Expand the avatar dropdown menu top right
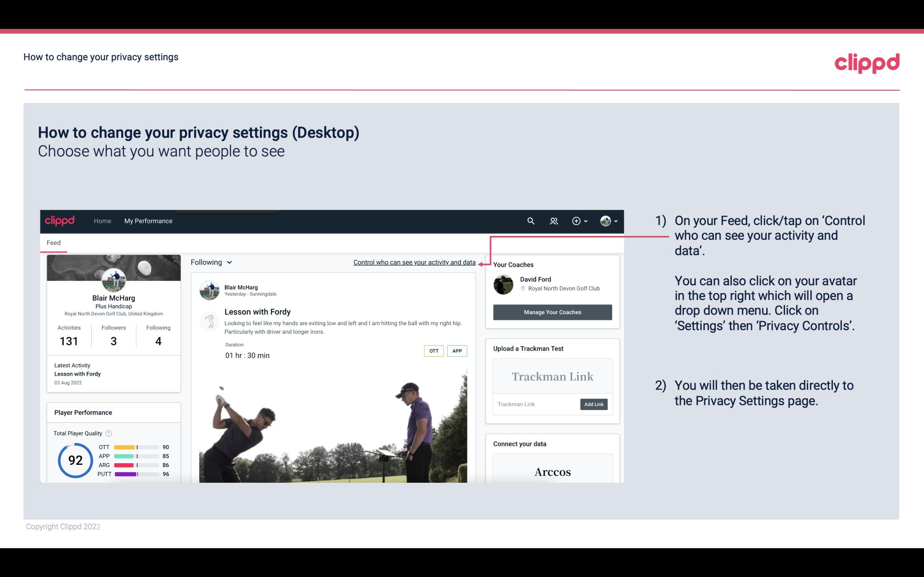 609,221
